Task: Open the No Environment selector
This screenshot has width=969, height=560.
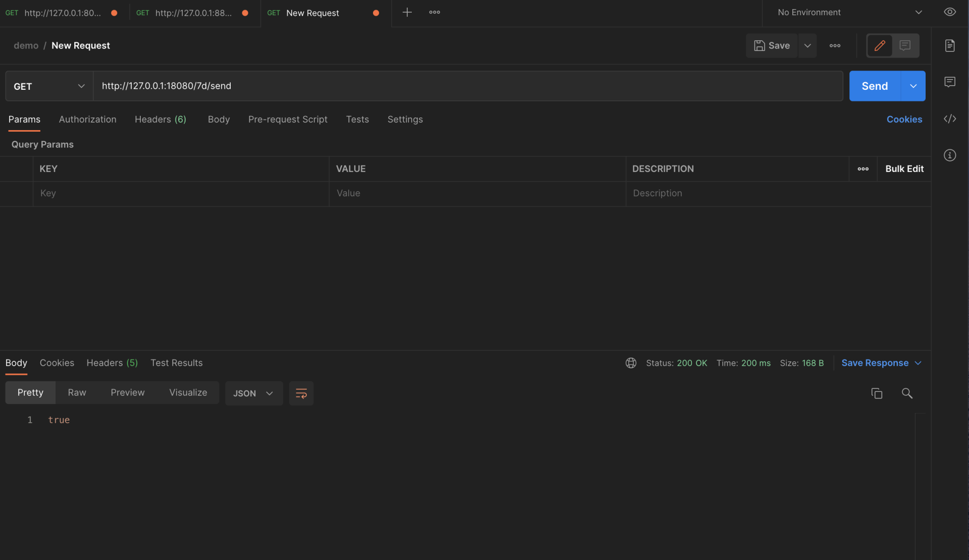Action: (850, 13)
